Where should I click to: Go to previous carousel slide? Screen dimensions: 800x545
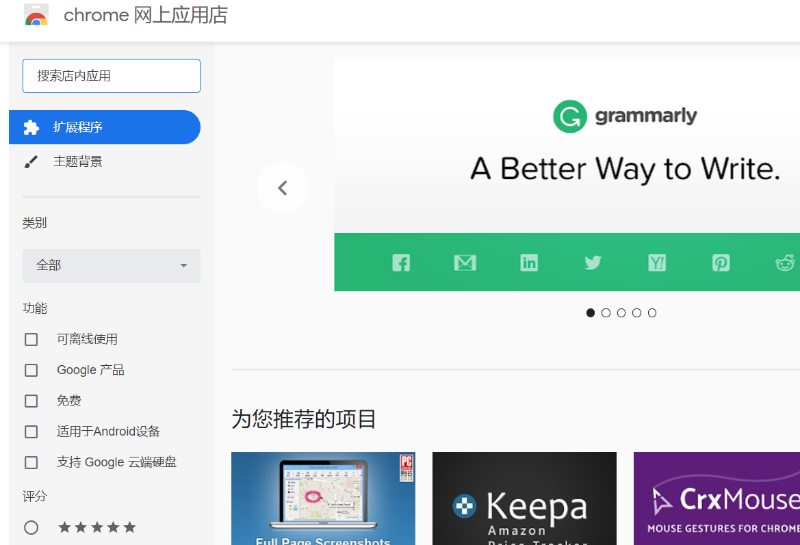point(283,188)
